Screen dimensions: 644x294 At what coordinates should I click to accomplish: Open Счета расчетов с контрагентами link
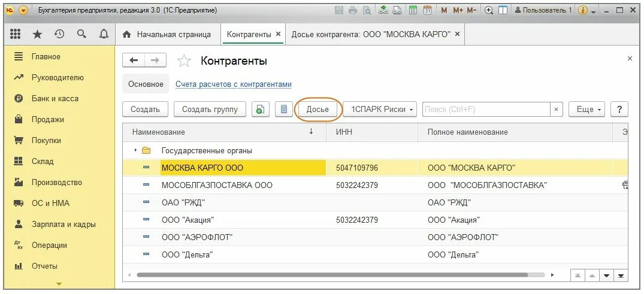234,84
